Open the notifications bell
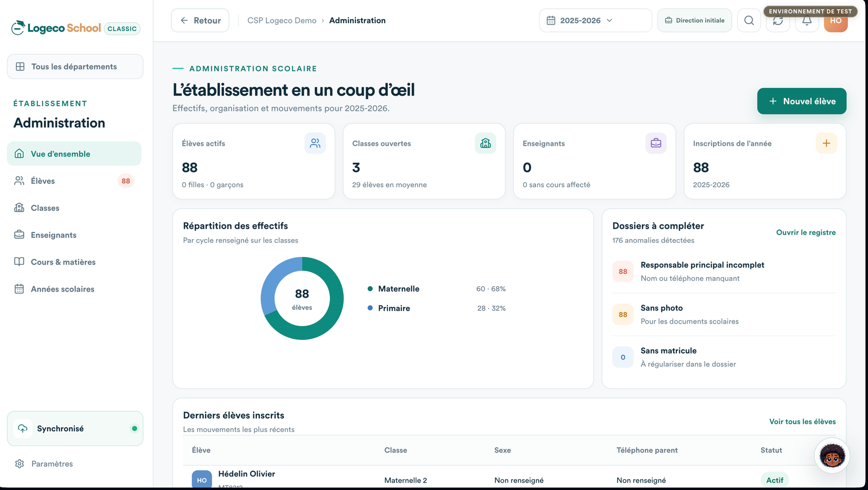The width and height of the screenshot is (868, 490). click(807, 21)
